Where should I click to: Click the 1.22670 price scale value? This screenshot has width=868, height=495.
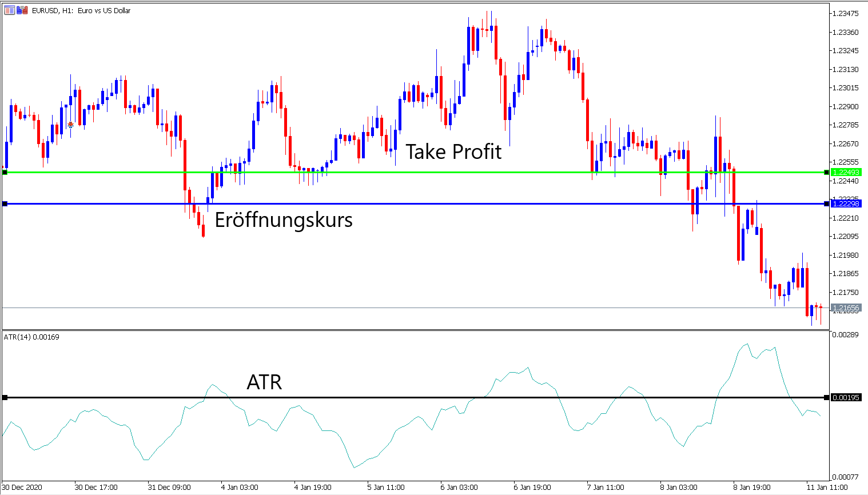(x=846, y=143)
